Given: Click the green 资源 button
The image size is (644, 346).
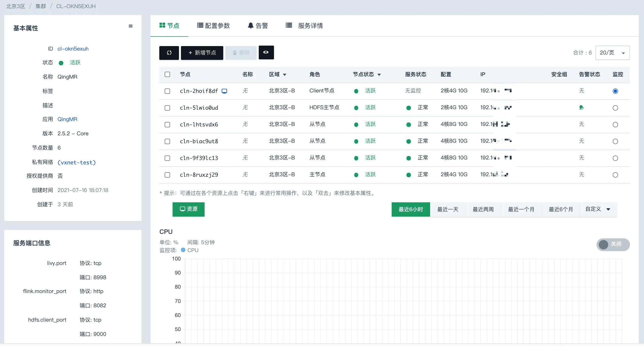Looking at the screenshot, I should 189,209.
